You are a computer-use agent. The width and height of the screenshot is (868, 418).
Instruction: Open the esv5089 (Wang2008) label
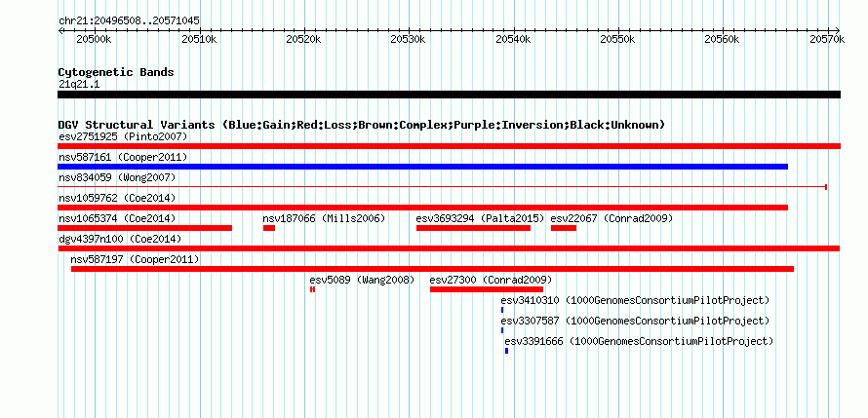(362, 280)
